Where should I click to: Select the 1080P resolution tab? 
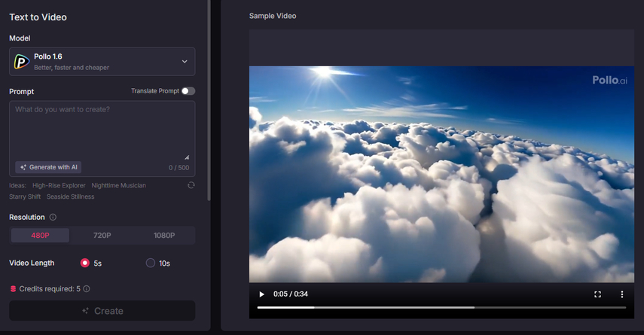pos(164,235)
